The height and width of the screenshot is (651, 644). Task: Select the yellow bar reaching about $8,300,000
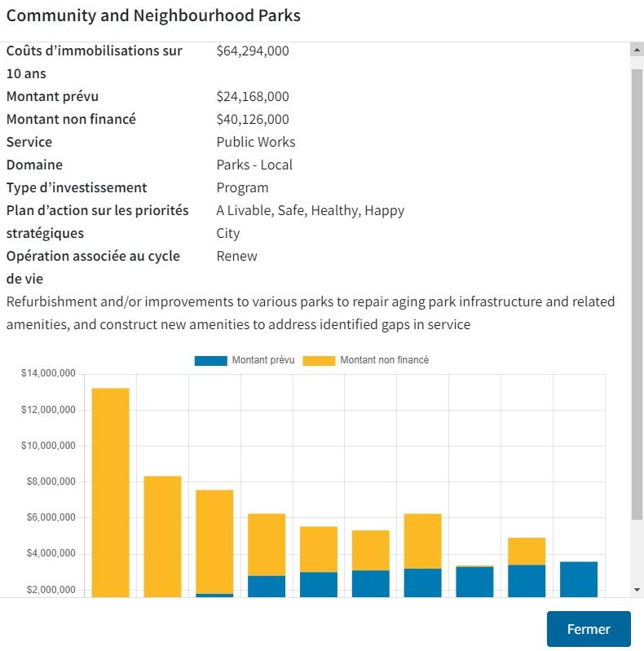(x=162, y=534)
